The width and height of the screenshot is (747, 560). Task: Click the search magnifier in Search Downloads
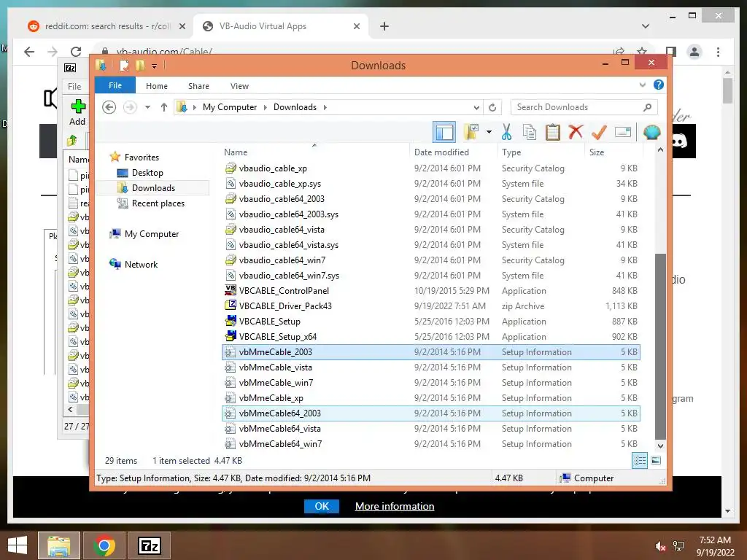point(647,107)
